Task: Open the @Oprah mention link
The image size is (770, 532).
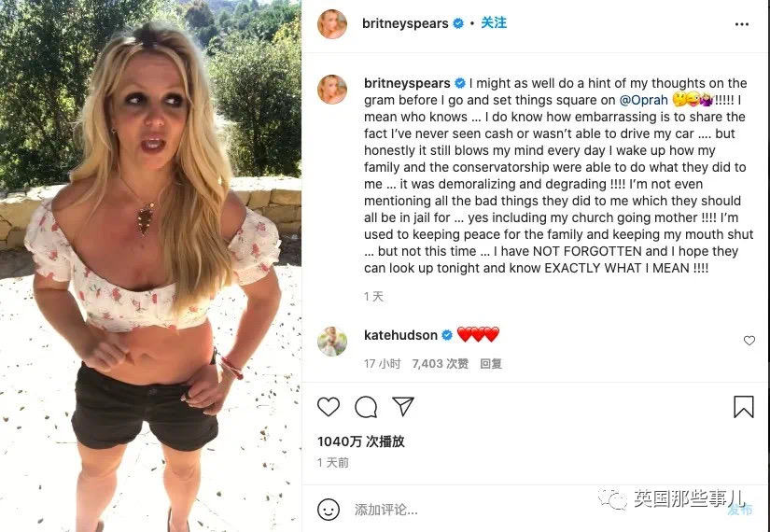Action: (643, 100)
